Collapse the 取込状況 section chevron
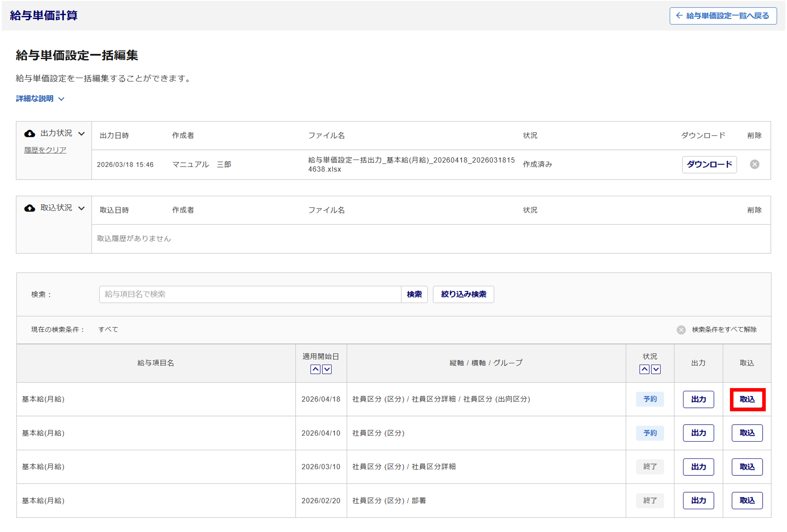This screenshot has height=532, width=787. pyautogui.click(x=81, y=208)
